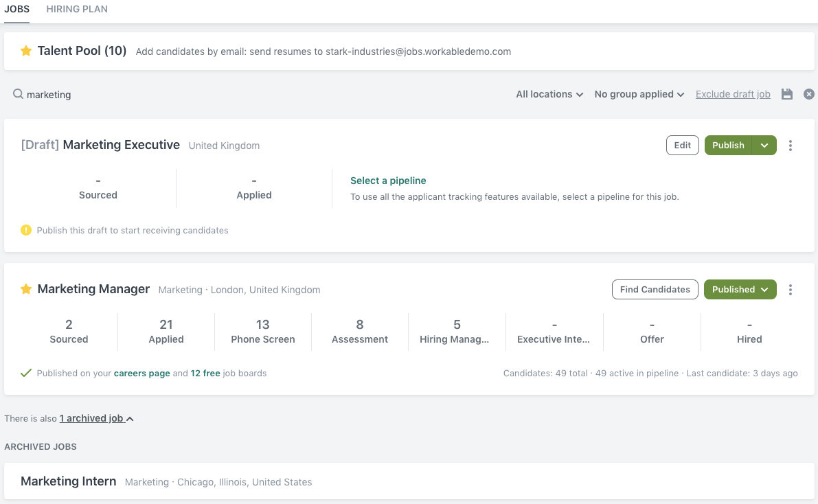
Task: Click the search magnifier icon
Action: pyautogui.click(x=18, y=94)
